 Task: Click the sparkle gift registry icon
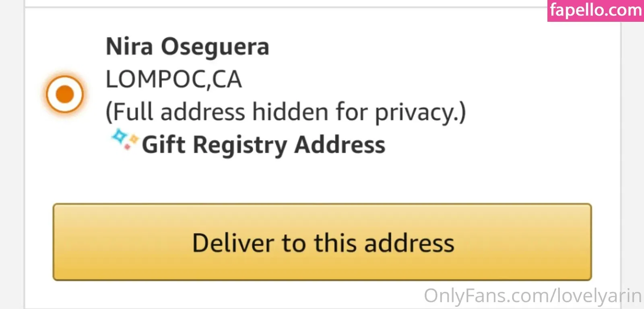point(125,140)
